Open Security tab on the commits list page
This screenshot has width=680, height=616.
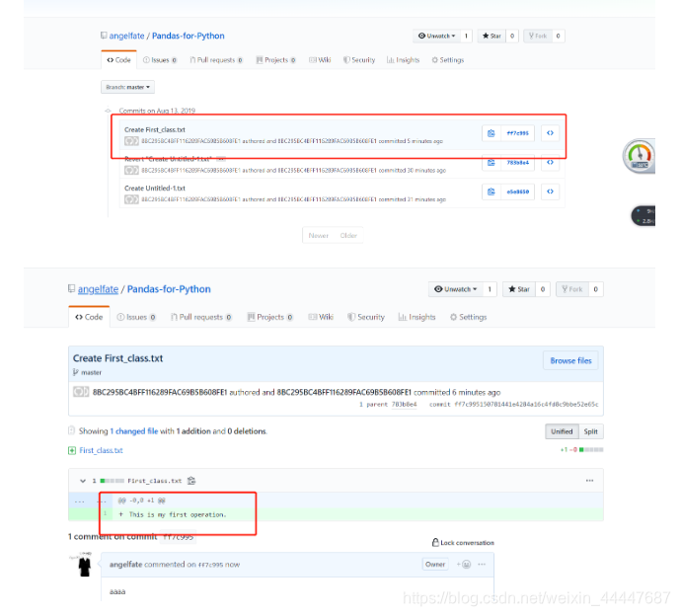point(359,60)
